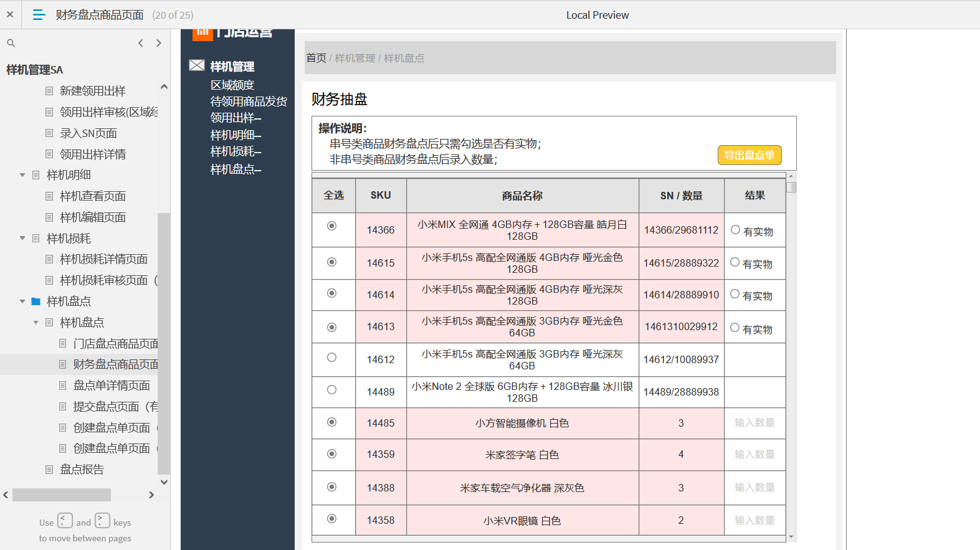Viewport: 980px width, 550px height.
Task: Toggle row selector for SKU 14615
Action: 332,262
